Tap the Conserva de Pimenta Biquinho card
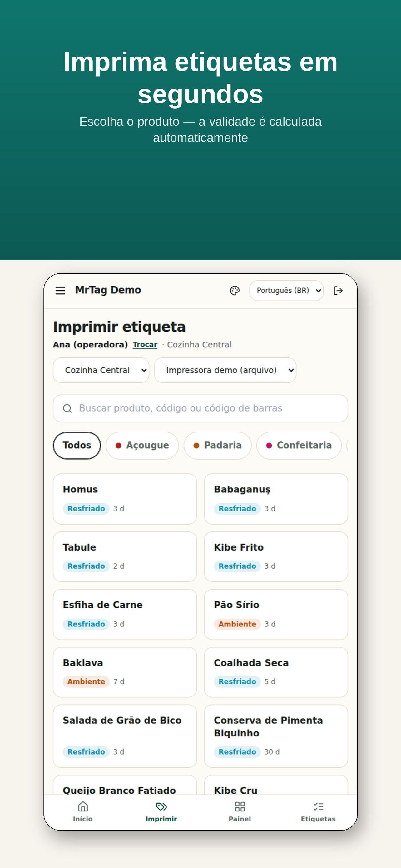 click(x=276, y=736)
